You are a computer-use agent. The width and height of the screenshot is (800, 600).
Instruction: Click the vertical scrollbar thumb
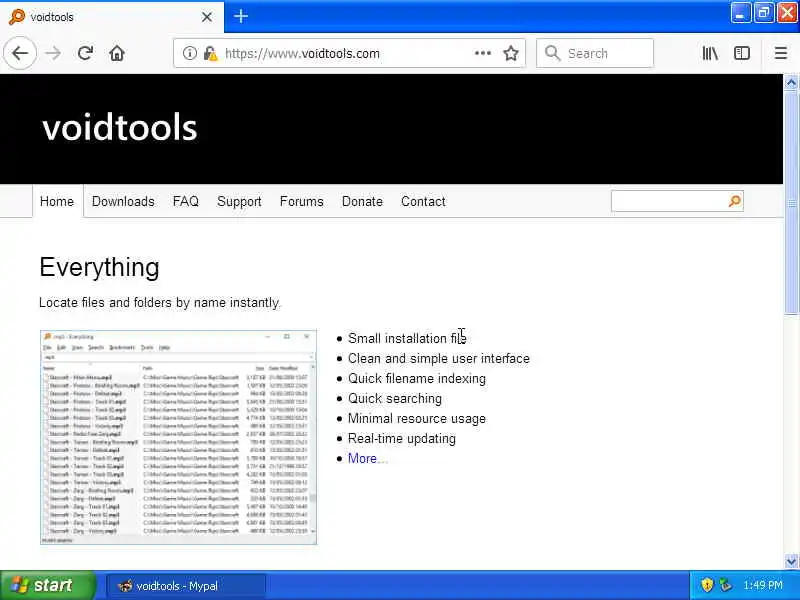coord(791,203)
